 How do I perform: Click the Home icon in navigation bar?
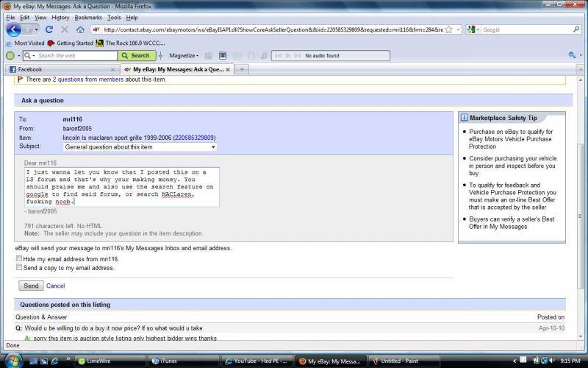pos(80,29)
